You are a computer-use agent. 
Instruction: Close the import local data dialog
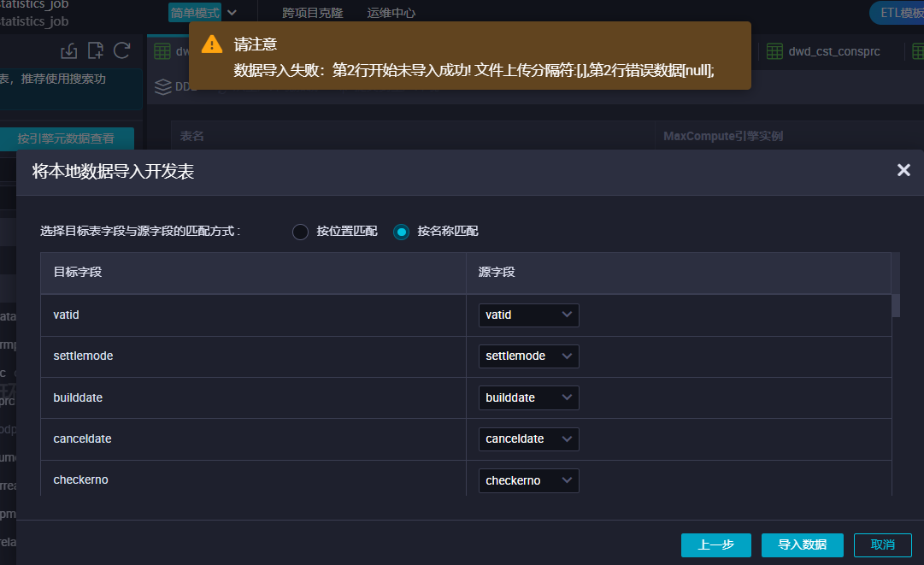click(x=903, y=170)
